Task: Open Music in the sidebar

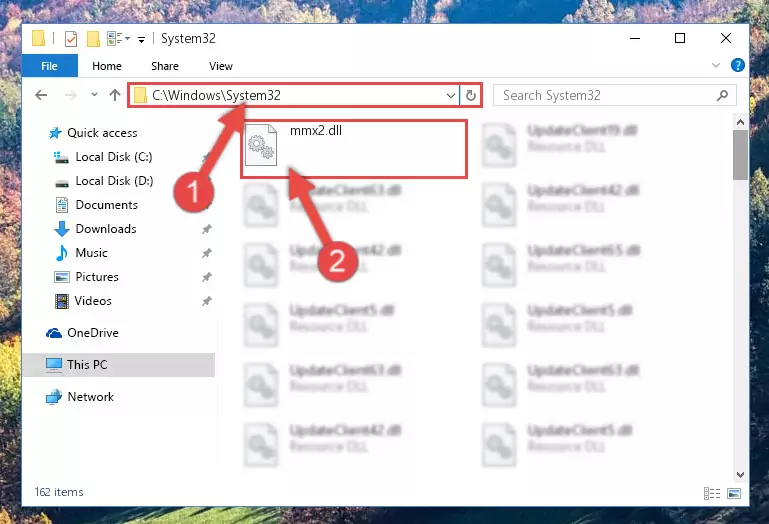Action: tap(81, 253)
